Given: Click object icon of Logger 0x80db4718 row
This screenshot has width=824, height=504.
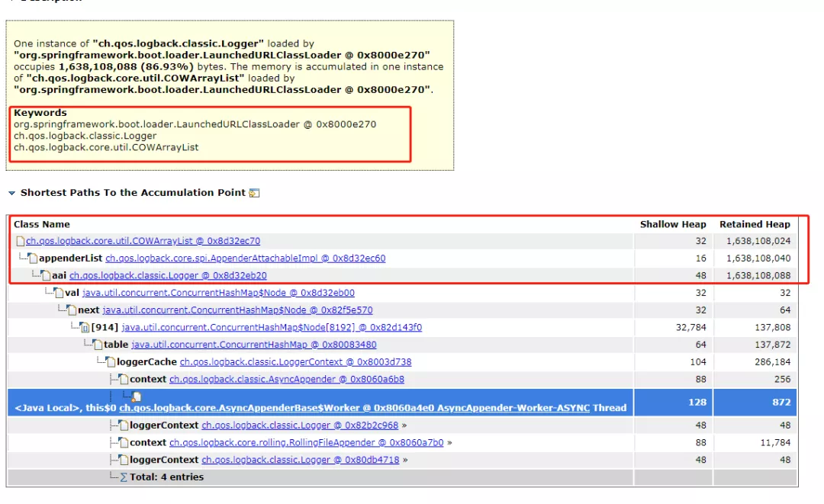Looking at the screenshot, I should click(x=124, y=460).
